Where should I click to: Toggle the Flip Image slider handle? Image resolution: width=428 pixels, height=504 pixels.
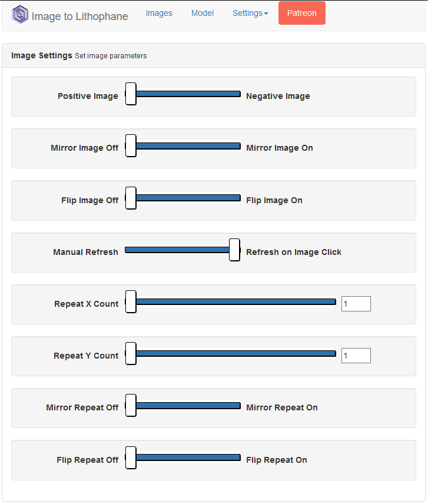[x=131, y=198]
